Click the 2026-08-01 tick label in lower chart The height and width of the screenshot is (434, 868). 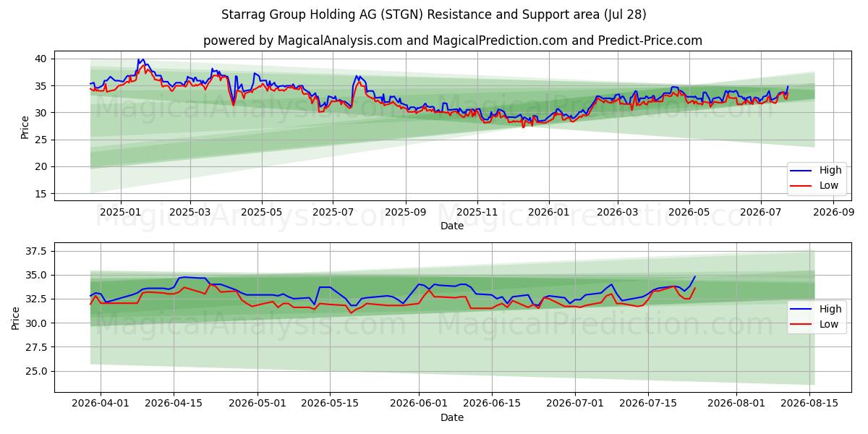point(737,405)
